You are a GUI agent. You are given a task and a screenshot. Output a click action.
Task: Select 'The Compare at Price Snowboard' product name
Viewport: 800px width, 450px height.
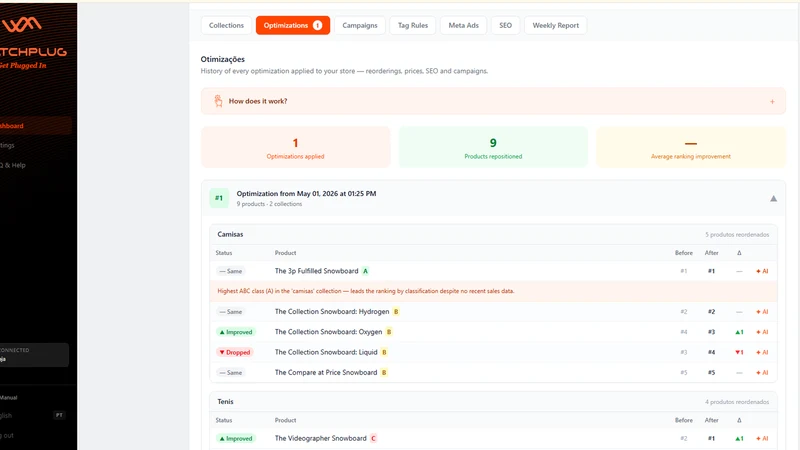[326, 373]
